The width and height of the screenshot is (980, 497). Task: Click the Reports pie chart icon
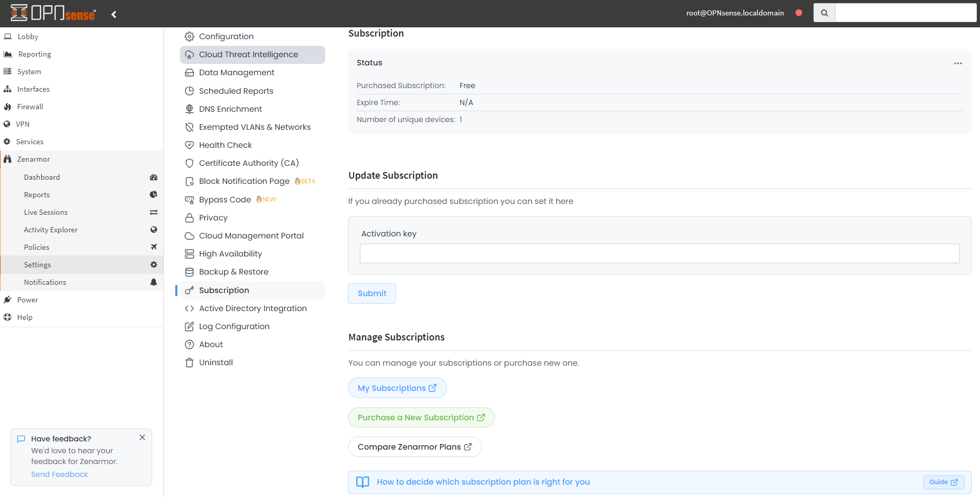[x=154, y=195]
